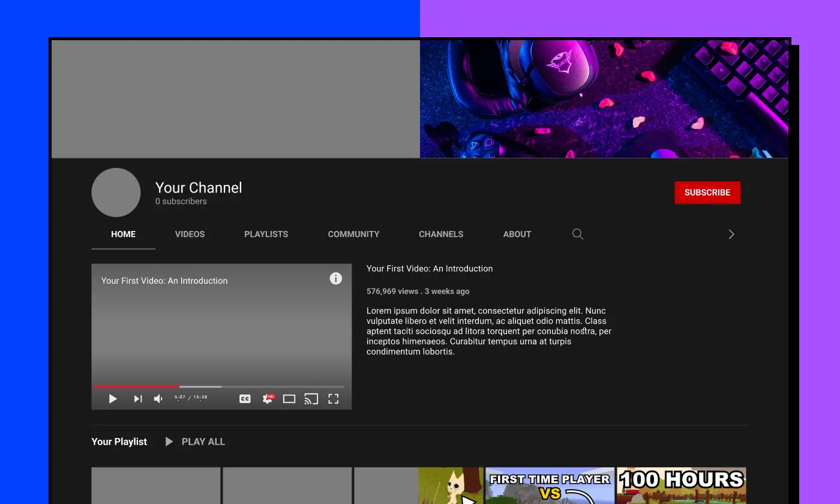Mute the video player volume
The height and width of the screenshot is (504, 840).
[158, 398]
